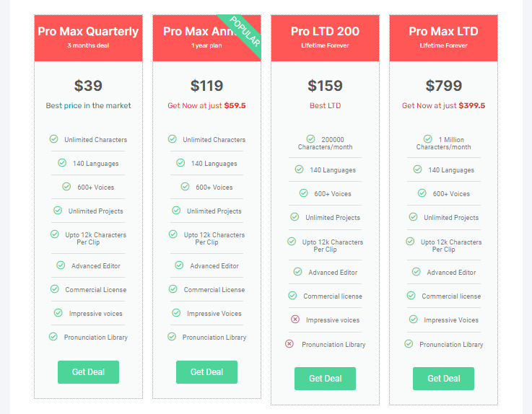This screenshot has width=532, height=414.
Task: Select the Pro LTD 200 plan header
Action: click(325, 37)
